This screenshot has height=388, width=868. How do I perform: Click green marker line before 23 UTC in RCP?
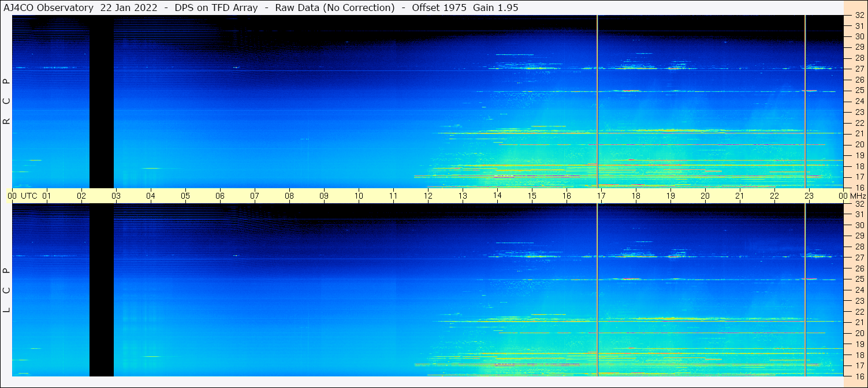click(x=805, y=101)
